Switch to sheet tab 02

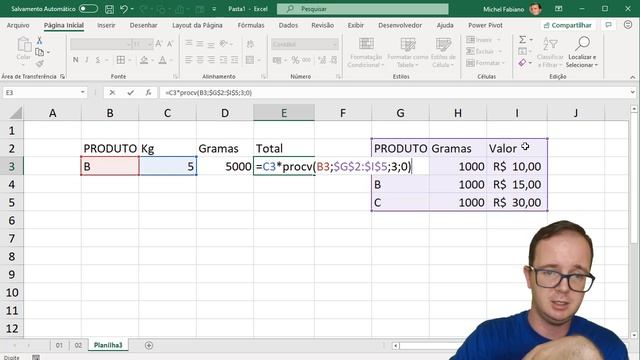point(78,345)
